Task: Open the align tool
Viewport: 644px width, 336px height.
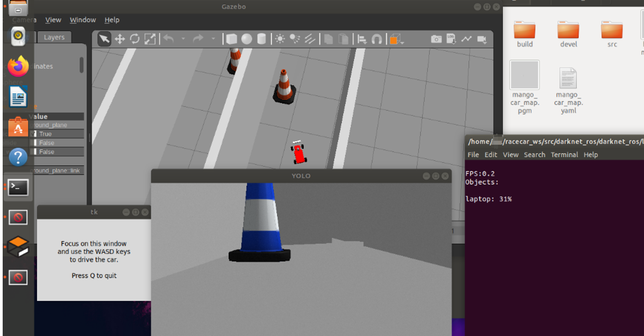Action: point(362,39)
